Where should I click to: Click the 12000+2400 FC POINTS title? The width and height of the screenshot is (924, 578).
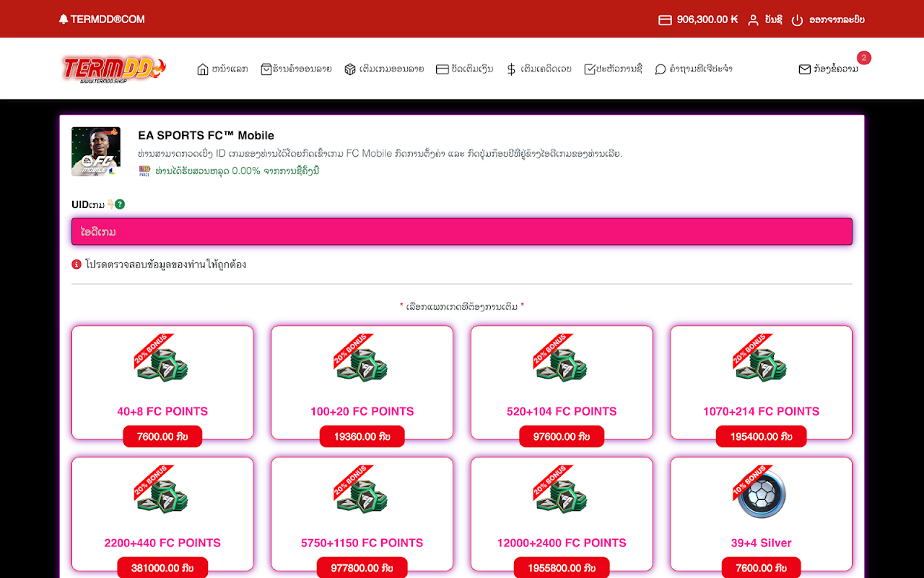[x=562, y=543]
